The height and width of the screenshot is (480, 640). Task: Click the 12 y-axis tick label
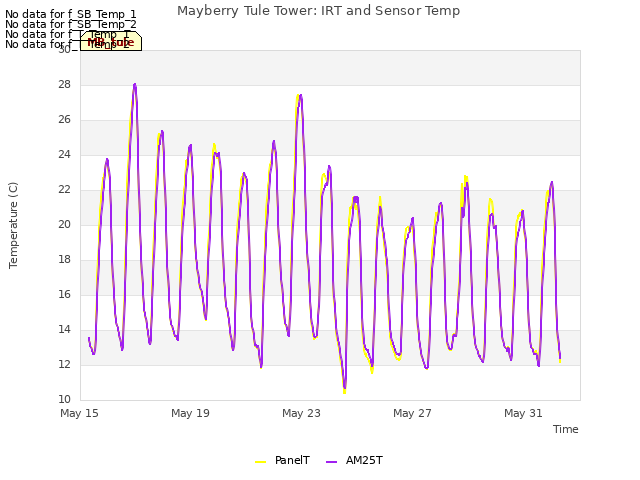[x=64, y=364]
